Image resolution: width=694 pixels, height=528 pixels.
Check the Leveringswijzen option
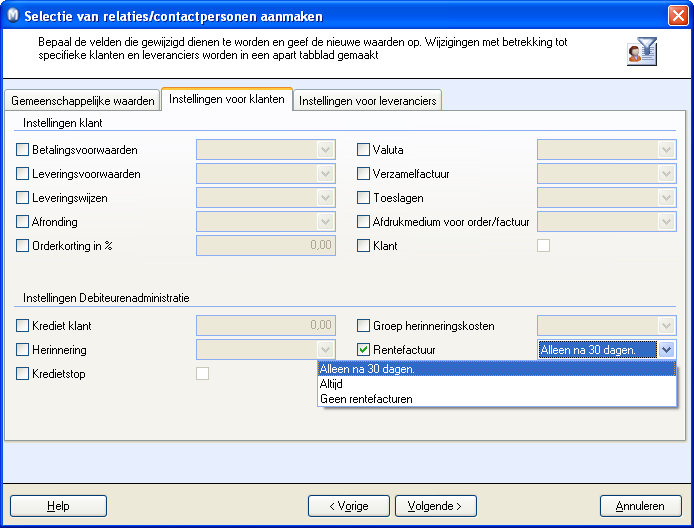tap(22, 197)
